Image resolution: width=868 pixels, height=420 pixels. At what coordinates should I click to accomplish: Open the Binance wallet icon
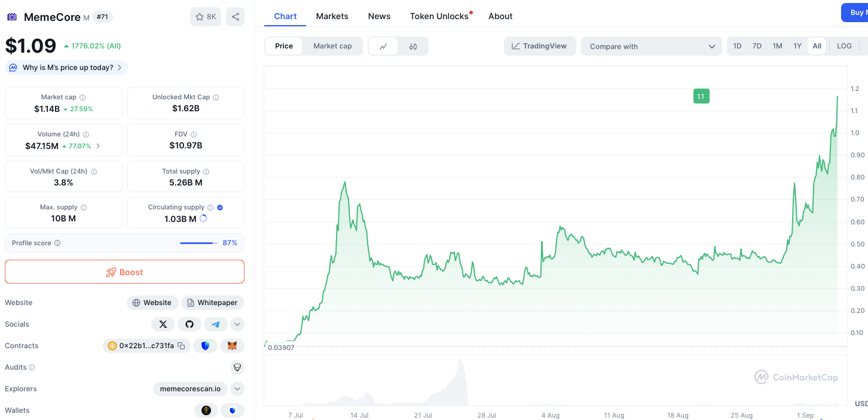(x=206, y=410)
